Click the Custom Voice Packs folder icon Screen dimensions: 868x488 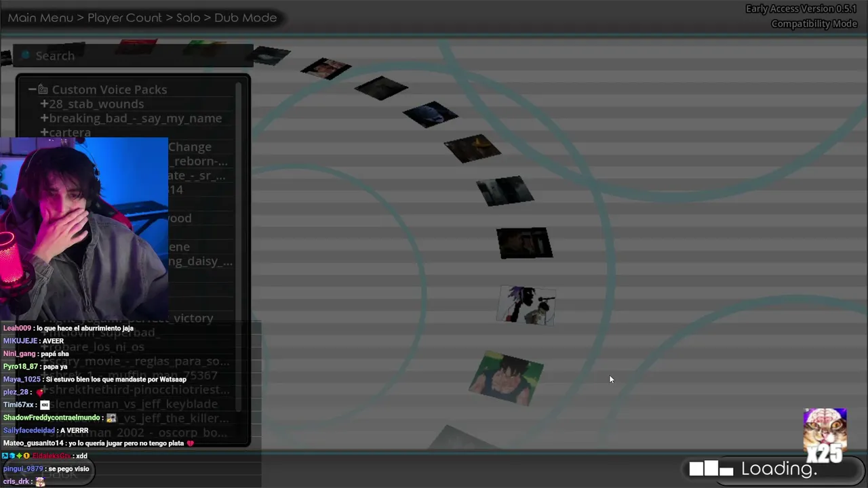[x=43, y=89]
